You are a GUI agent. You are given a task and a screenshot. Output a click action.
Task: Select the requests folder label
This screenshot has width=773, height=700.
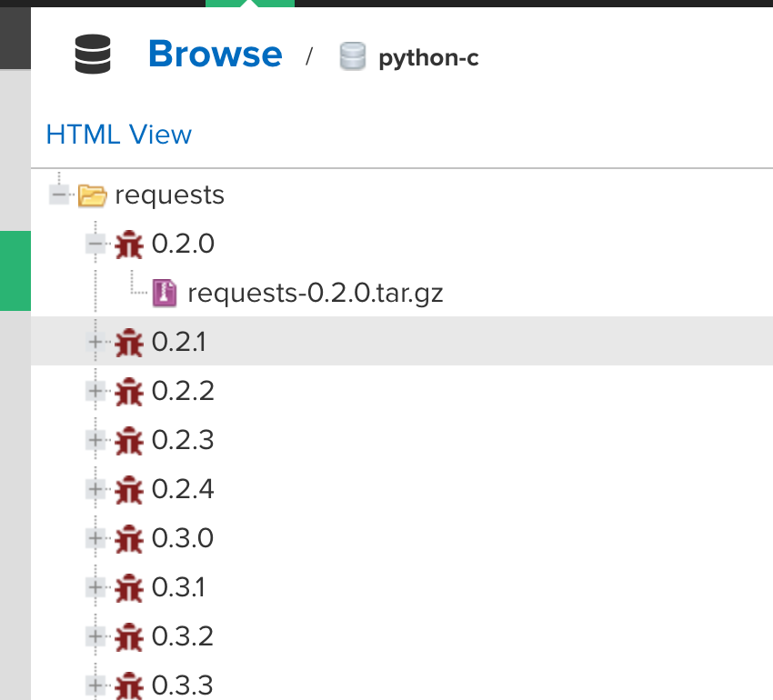click(169, 195)
